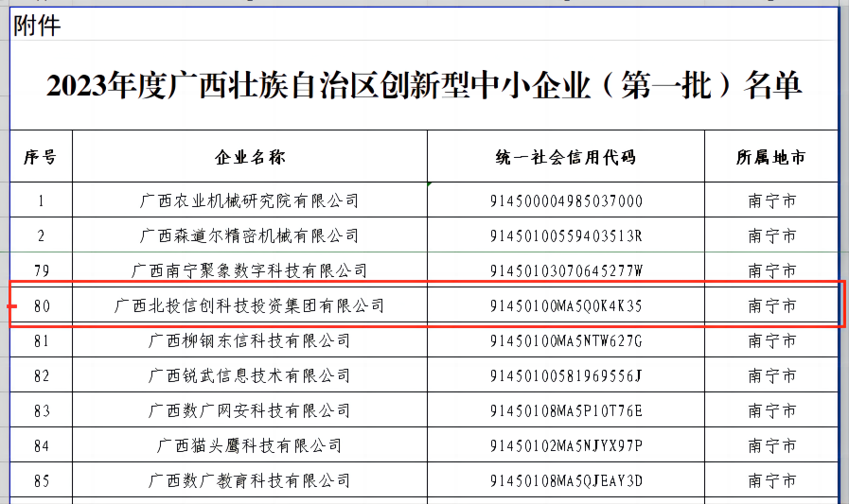Image resolution: width=849 pixels, height=504 pixels.
Task: Select serial number cell 81
Action: 41,340
